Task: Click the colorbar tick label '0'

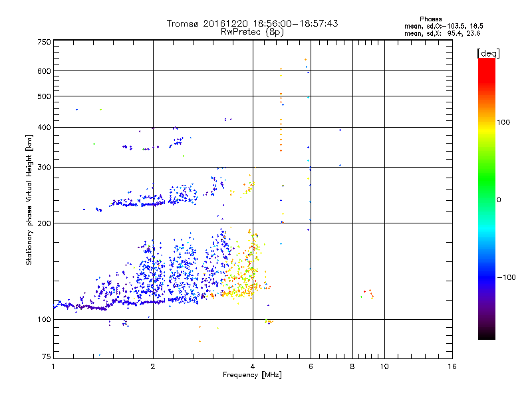Action: pos(499,200)
